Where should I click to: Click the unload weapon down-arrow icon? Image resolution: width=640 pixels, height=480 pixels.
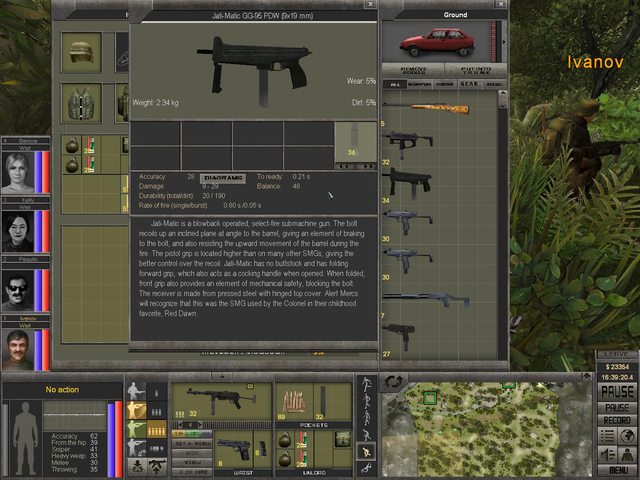pos(137,467)
